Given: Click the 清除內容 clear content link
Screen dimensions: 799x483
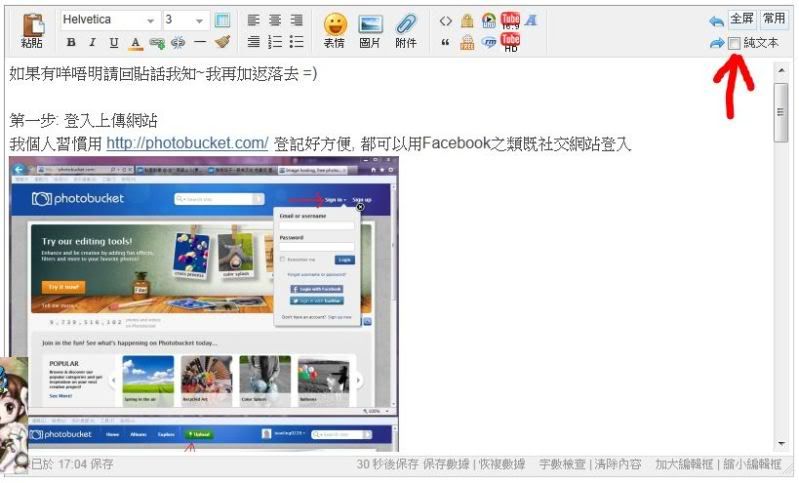Looking at the screenshot, I should (x=618, y=464).
